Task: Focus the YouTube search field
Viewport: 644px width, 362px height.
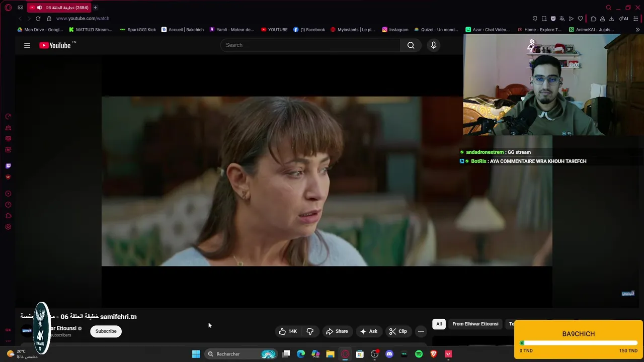Action: click(x=310, y=45)
